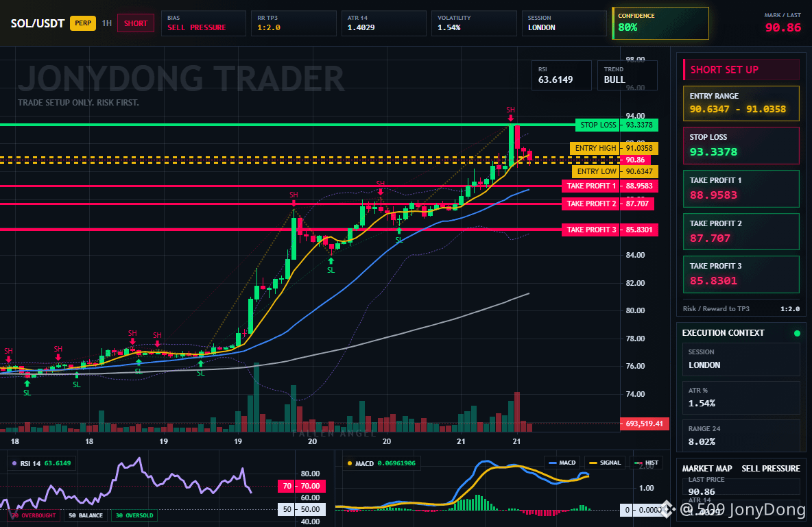
Task: Open the RR TP3 1:2.0 card
Action: [x=294, y=23]
